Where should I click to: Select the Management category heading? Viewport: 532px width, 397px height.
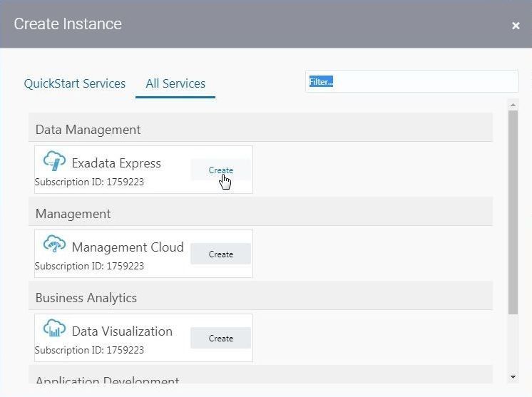click(x=73, y=214)
